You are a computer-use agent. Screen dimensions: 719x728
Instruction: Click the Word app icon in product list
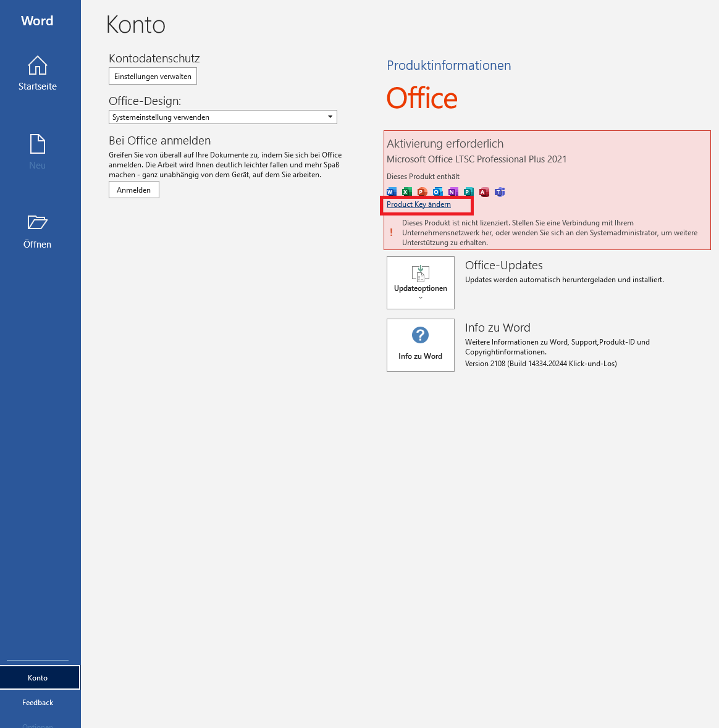tap(391, 192)
